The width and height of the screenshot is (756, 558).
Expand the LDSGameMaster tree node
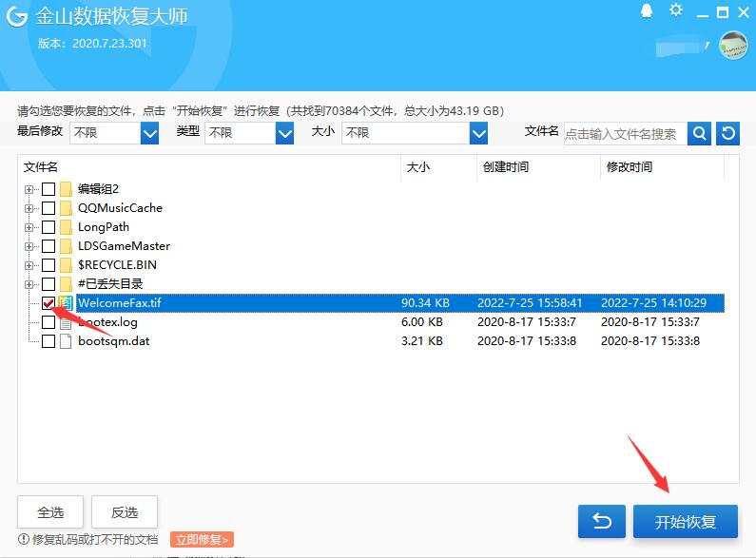point(29,247)
